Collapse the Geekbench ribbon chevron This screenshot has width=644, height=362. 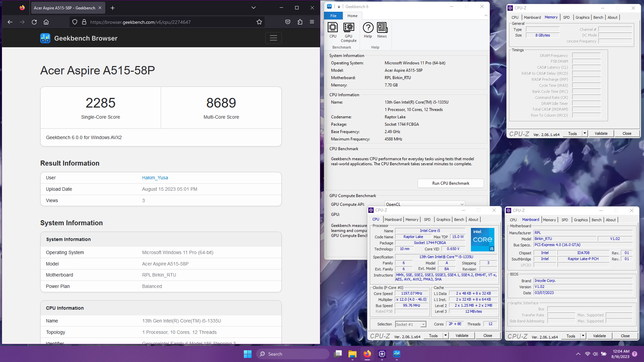click(x=486, y=16)
